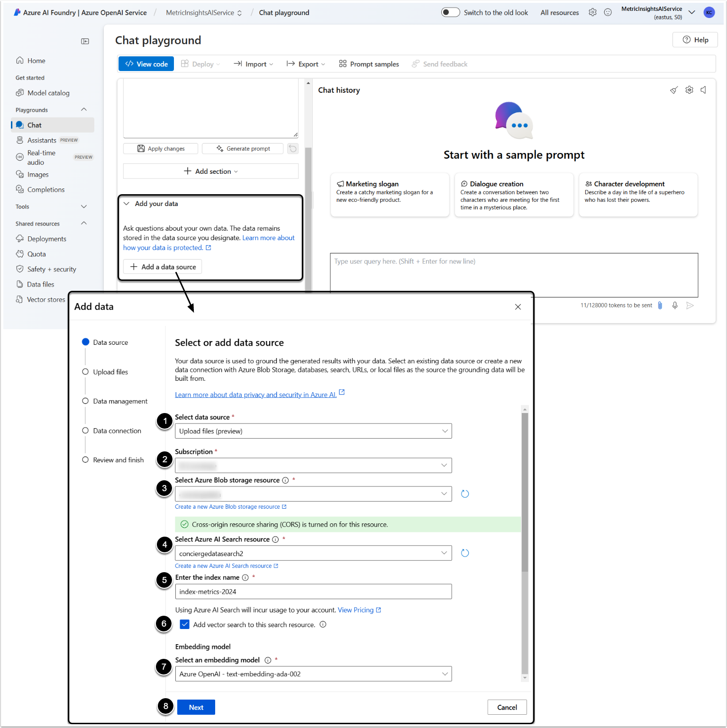727x728 pixels.
Task: Collapse the left navigation sidebar icon
Action: pyautogui.click(x=85, y=42)
